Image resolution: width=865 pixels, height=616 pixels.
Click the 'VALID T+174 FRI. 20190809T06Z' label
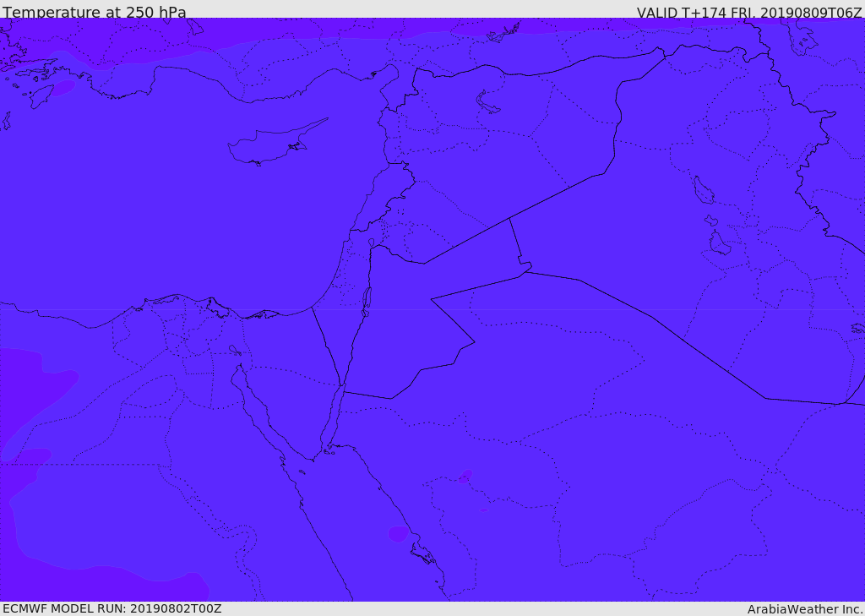click(749, 12)
